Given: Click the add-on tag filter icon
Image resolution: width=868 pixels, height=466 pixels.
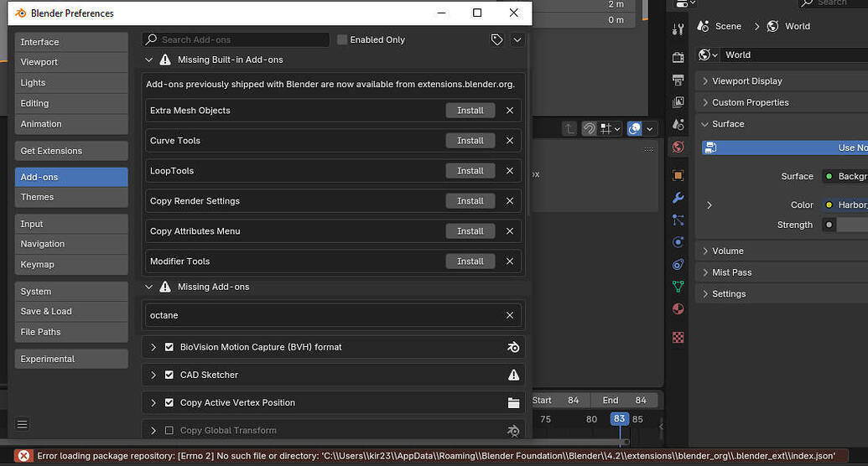Looking at the screenshot, I should (x=496, y=40).
